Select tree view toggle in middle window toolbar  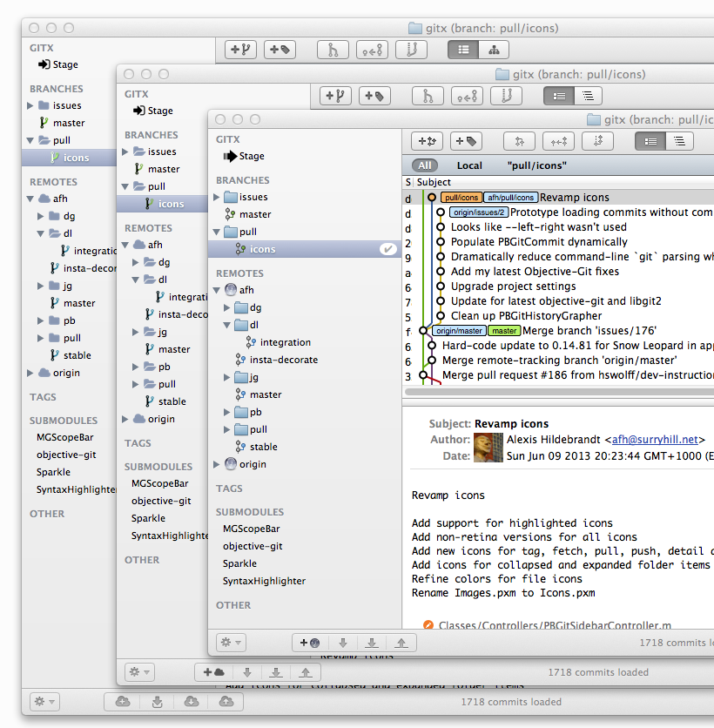pos(589,96)
